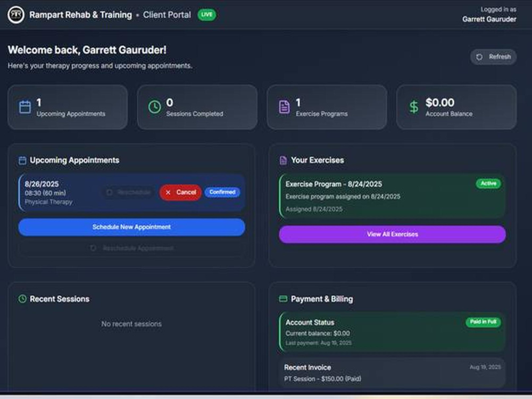Click 'PT Session - $150.00 (Paid)' text

pyautogui.click(x=323, y=379)
